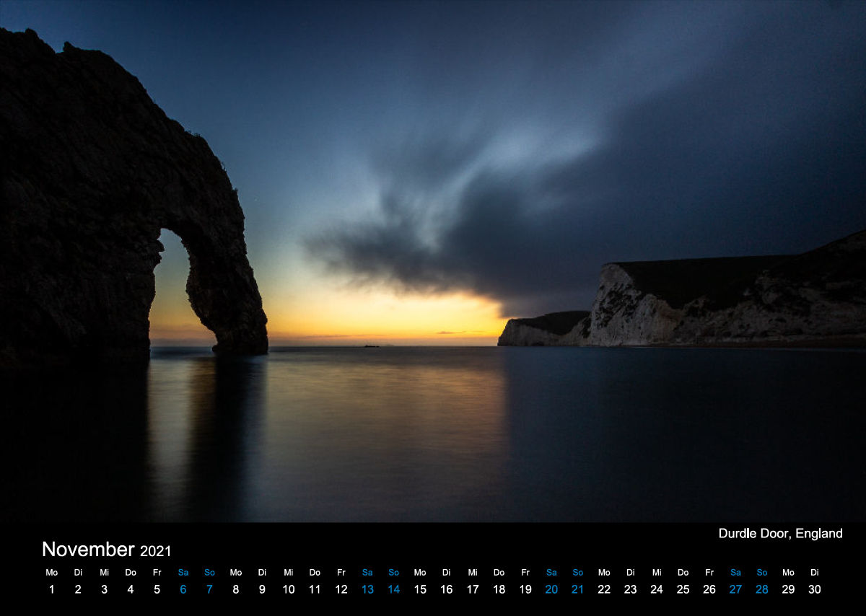866x616 pixels.
Task: Select day 19 in the calendar
Action: point(525,589)
